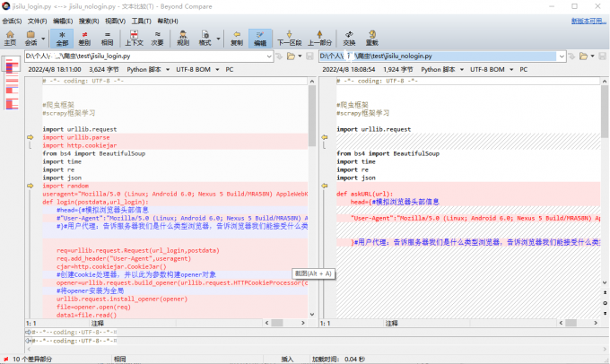Open the 编辑(E) menu
The width and height of the screenshot is (610, 364).
point(63,21)
